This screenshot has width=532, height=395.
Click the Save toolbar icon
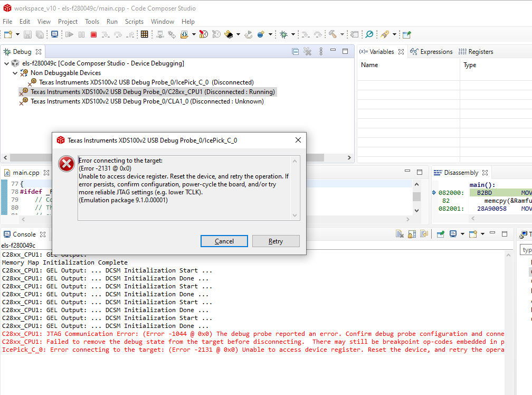coord(28,34)
